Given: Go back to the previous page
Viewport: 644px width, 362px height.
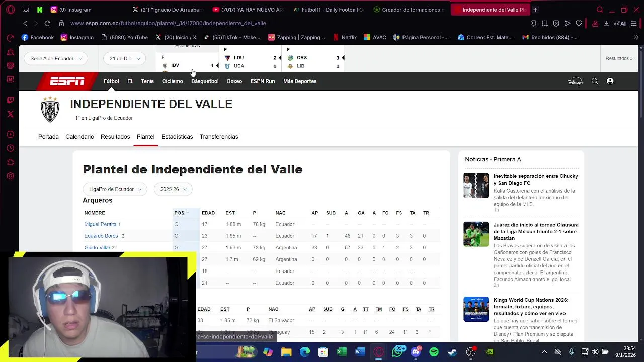Looking at the screenshot, I should coord(25,23).
